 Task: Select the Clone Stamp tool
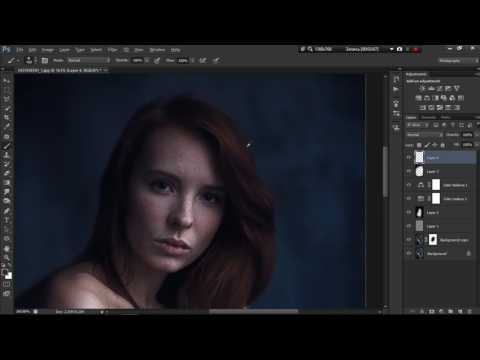[x=7, y=155]
